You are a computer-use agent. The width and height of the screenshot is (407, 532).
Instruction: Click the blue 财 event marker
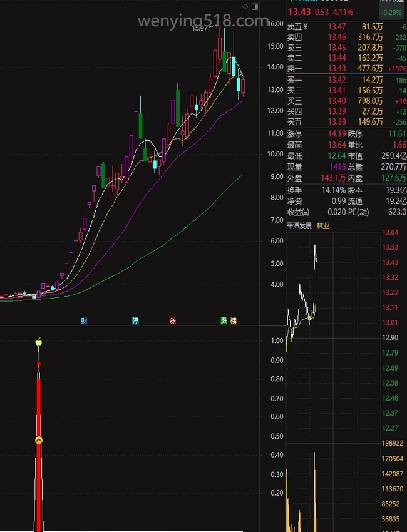pos(84,321)
